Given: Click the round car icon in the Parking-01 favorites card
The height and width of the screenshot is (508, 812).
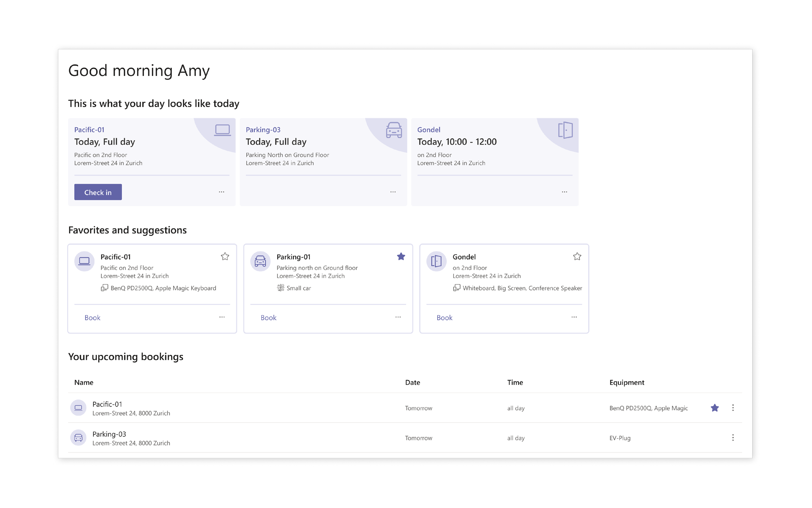Looking at the screenshot, I should [260, 261].
